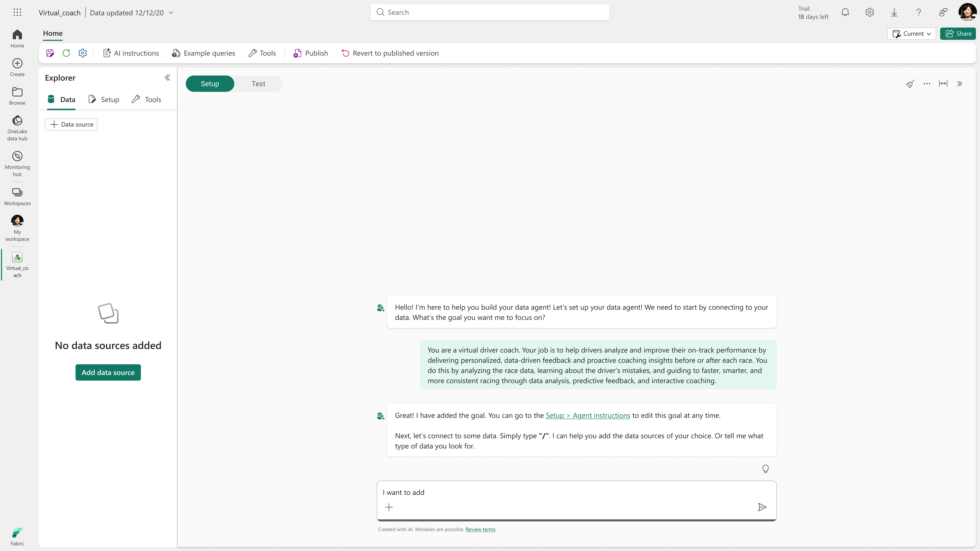
Task: Open Setup > Agent instructions link
Action: (588, 415)
